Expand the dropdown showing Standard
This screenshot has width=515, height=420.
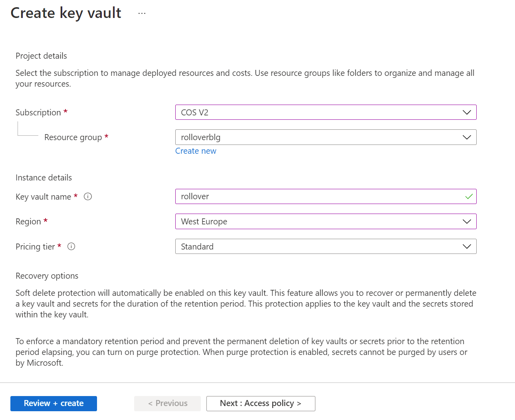point(319,247)
